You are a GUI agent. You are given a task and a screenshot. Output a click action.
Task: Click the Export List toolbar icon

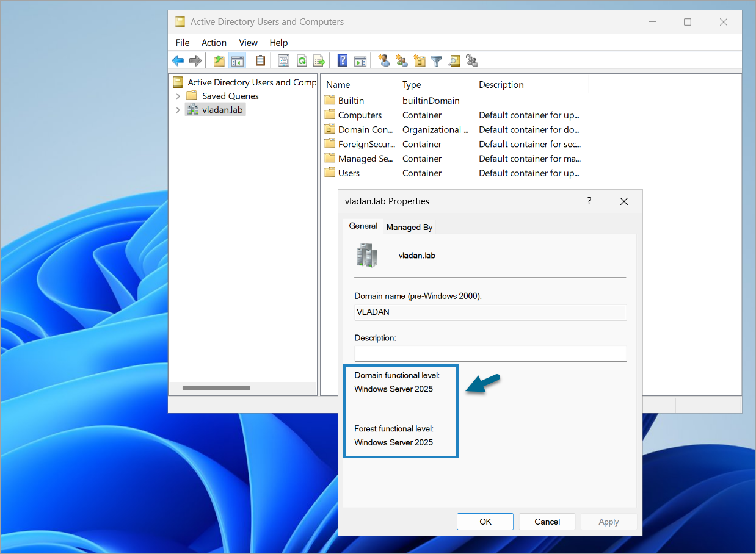[x=319, y=60]
